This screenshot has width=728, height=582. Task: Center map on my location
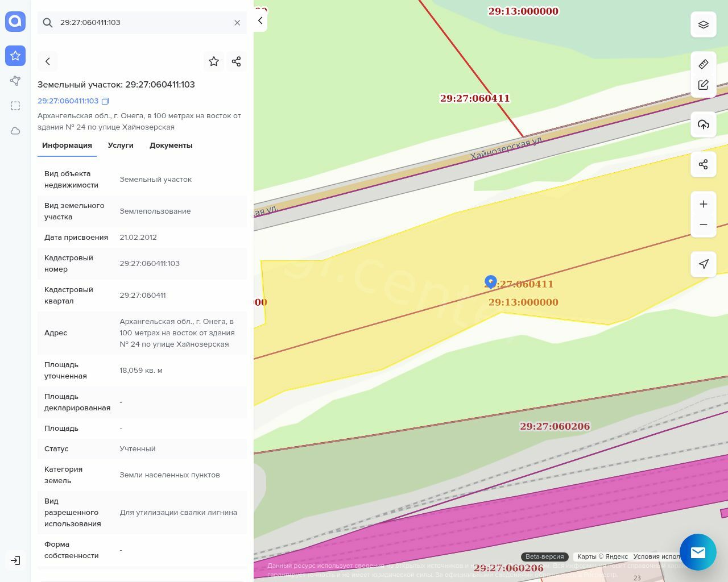[703, 264]
